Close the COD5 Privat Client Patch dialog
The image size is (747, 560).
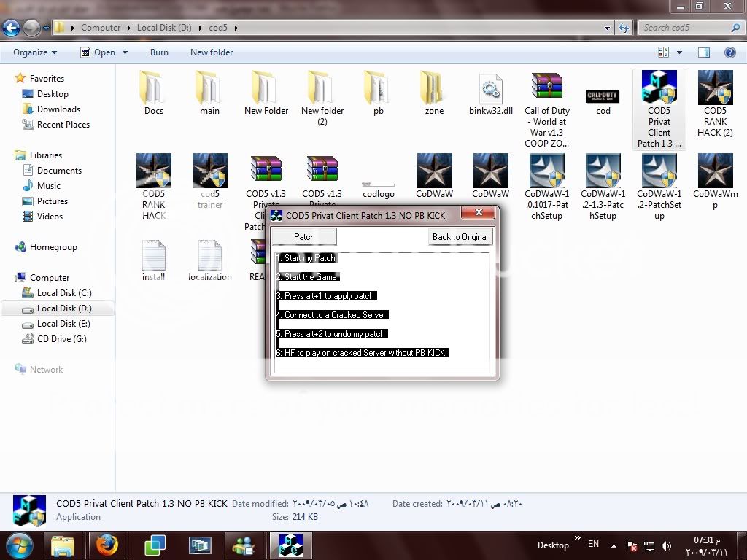[x=479, y=212]
